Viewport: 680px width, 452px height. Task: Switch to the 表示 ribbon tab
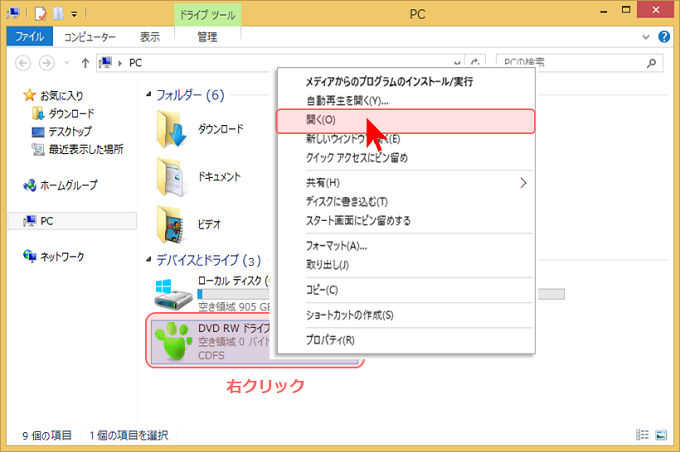click(149, 37)
